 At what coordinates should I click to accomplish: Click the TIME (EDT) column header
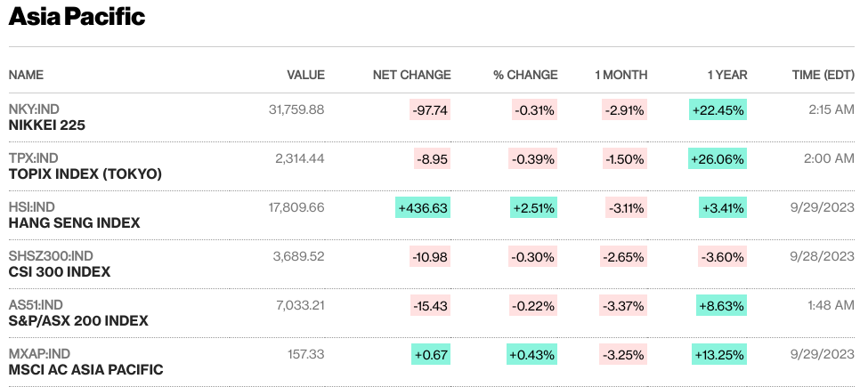pyautogui.click(x=823, y=75)
